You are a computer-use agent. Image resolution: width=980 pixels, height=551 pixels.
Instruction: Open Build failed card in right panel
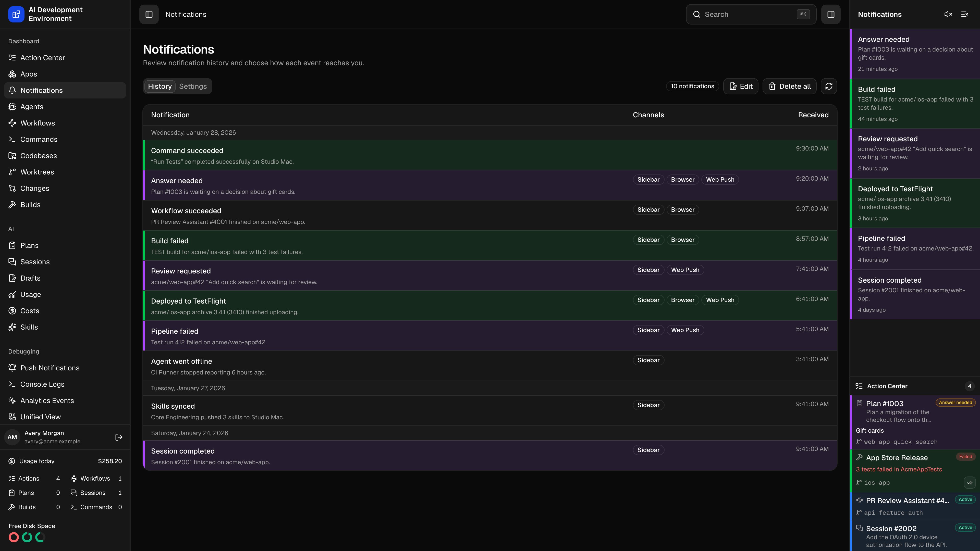pyautogui.click(x=915, y=104)
